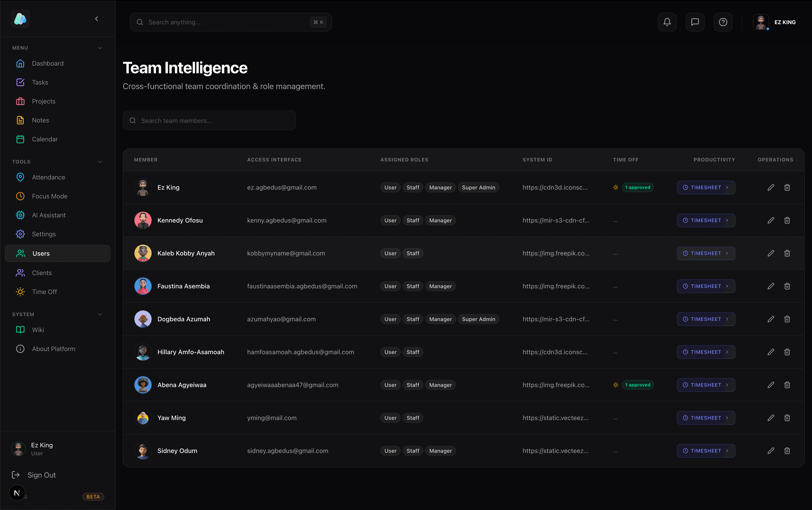Screen dimensions: 812x510
Task: Click the email kenny.agbedus@gmail.com
Action: coord(287,221)
